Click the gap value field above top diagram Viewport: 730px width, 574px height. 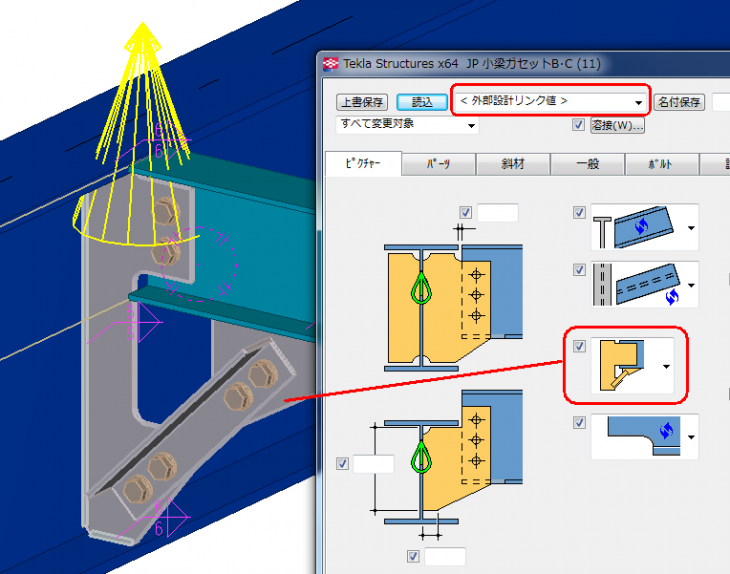point(498,213)
